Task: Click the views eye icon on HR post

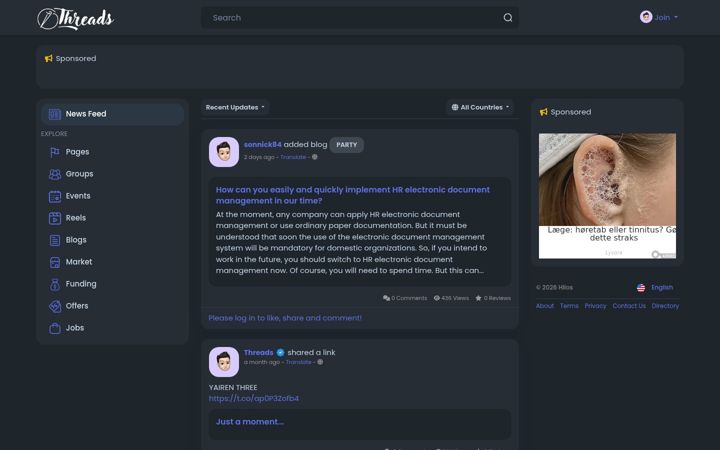Action: (437, 298)
